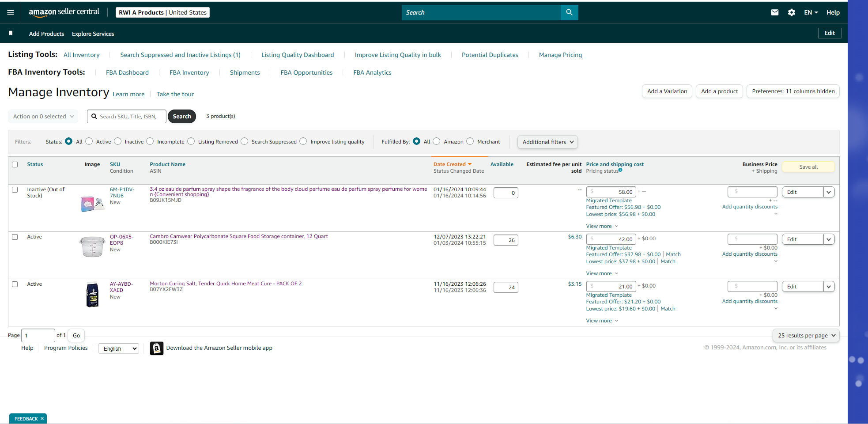Click available quantity field showing 26
The image size is (868, 424).
click(x=506, y=240)
